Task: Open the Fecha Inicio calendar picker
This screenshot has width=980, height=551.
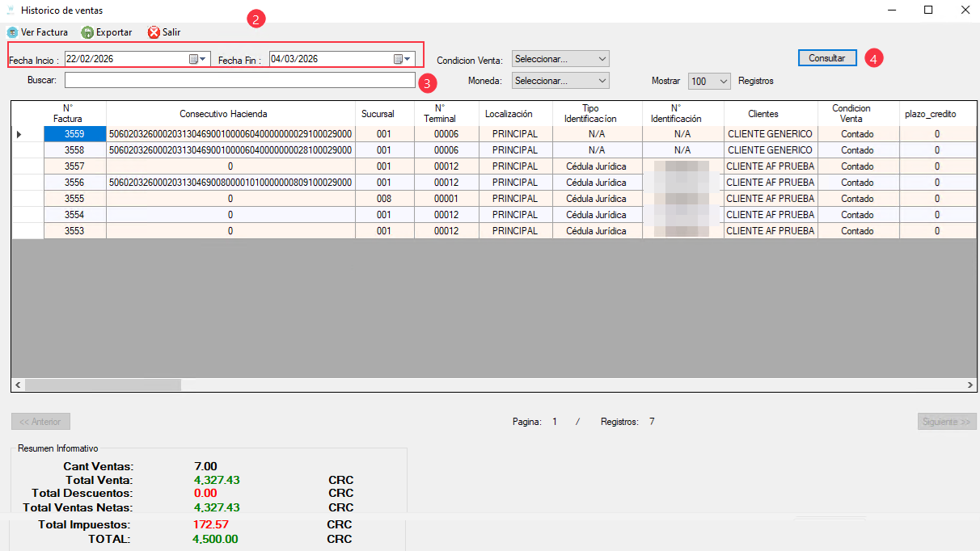Action: tap(197, 59)
